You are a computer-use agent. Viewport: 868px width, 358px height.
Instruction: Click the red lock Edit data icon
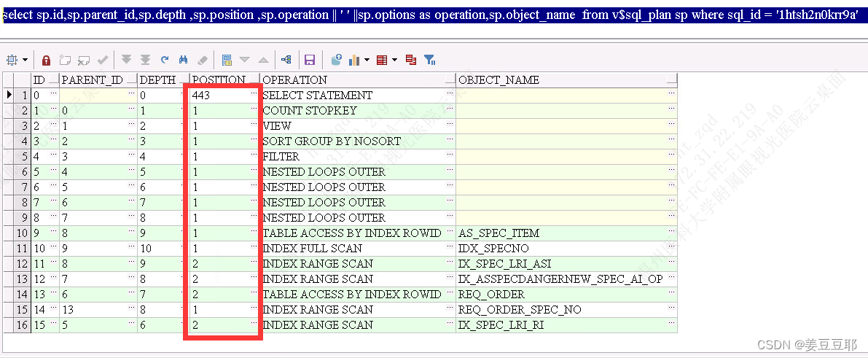coord(47,60)
